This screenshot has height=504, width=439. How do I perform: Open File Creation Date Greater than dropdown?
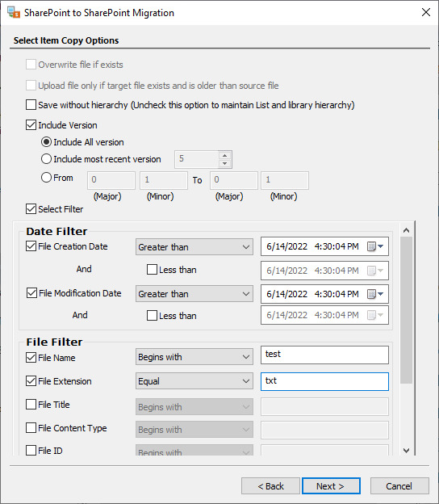194,247
